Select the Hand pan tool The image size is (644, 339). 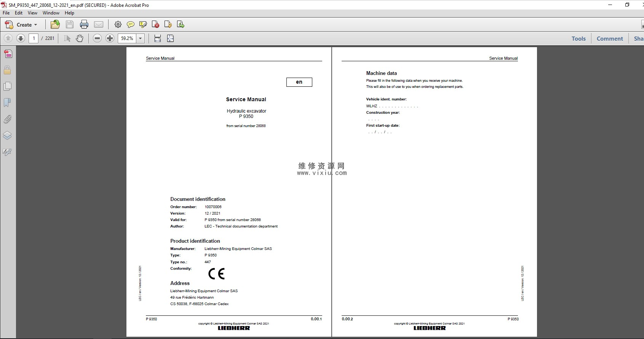coord(80,38)
